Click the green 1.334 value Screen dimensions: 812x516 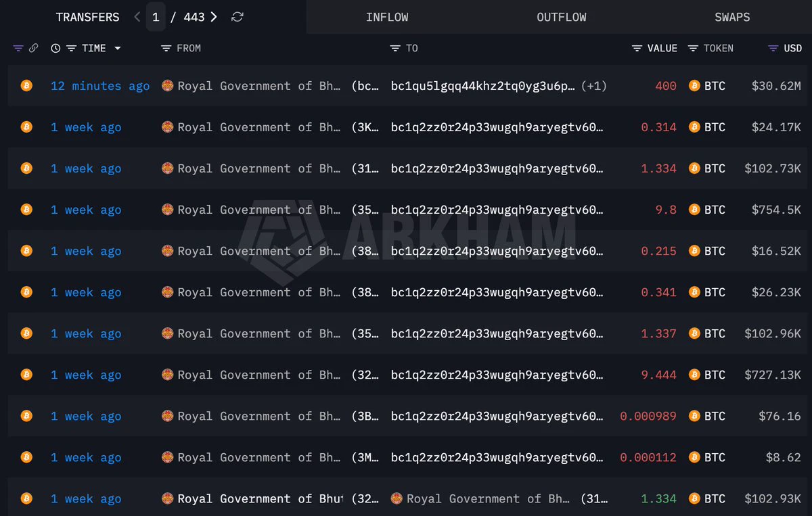tap(659, 498)
